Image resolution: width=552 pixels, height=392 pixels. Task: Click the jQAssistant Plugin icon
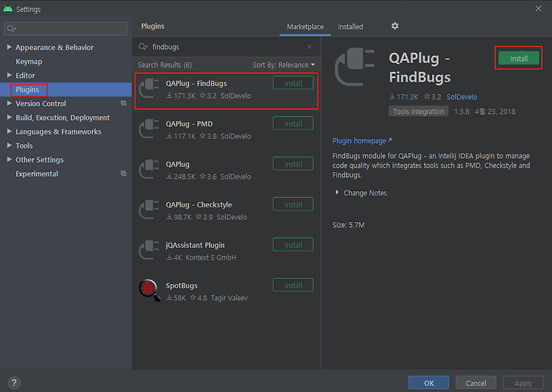[149, 250]
